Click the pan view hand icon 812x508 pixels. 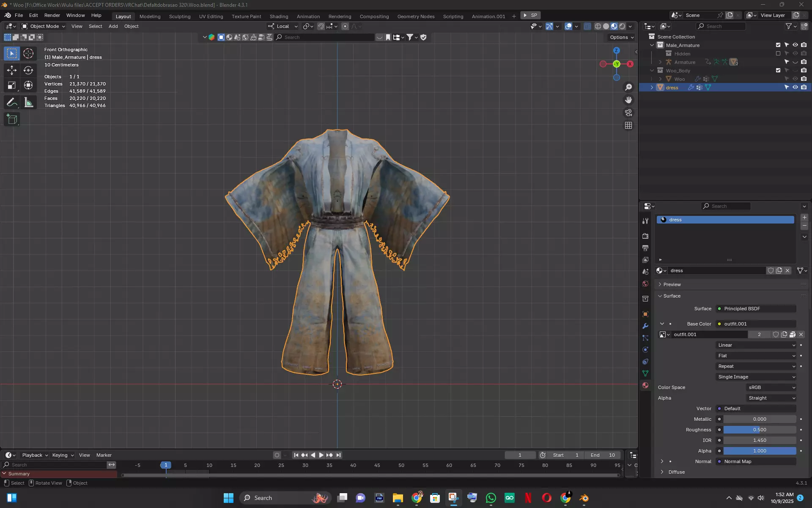click(x=628, y=100)
